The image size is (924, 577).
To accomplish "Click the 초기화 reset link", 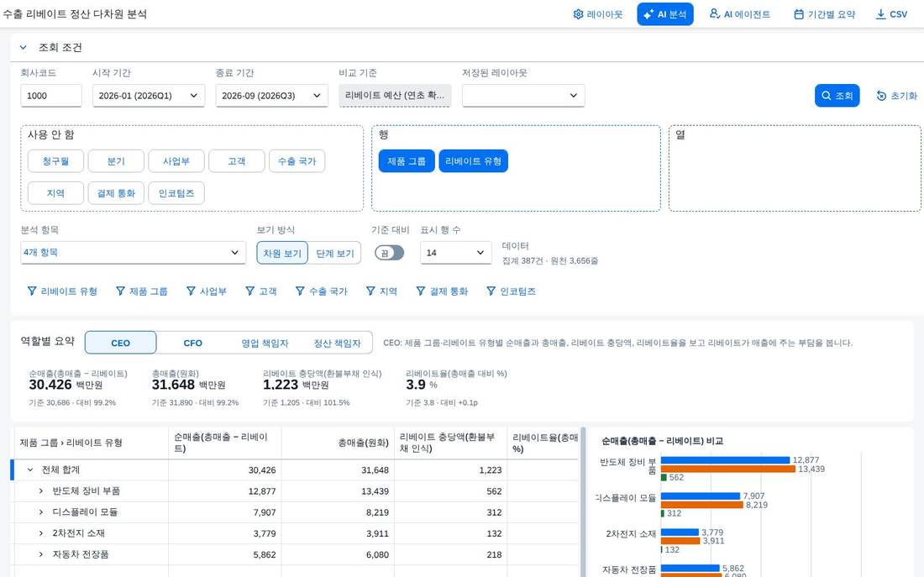I will pos(897,96).
